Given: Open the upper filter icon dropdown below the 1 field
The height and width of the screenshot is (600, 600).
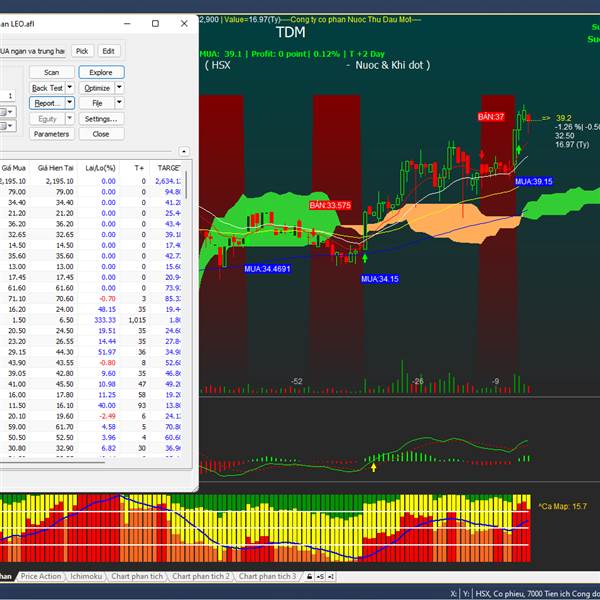Looking at the screenshot, I should [x=10, y=112].
